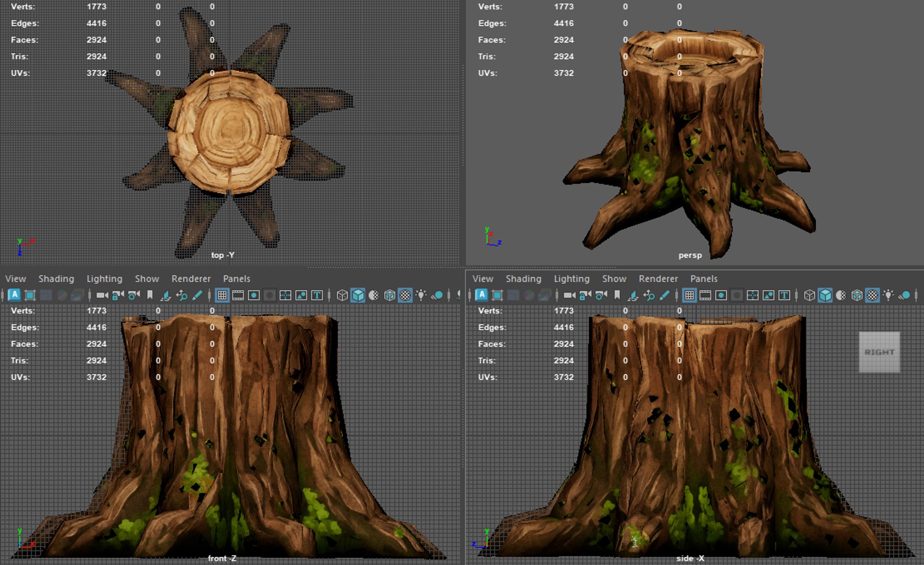This screenshot has width=924, height=565.
Task: Toggle Film Gate in side panel toolbar
Action: (705, 296)
